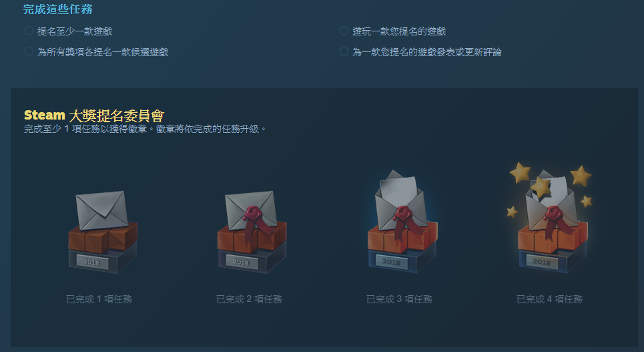Click the wax-sealed envelope badge for 2 tasks
Viewport: 644px width, 352px height.
(x=252, y=232)
